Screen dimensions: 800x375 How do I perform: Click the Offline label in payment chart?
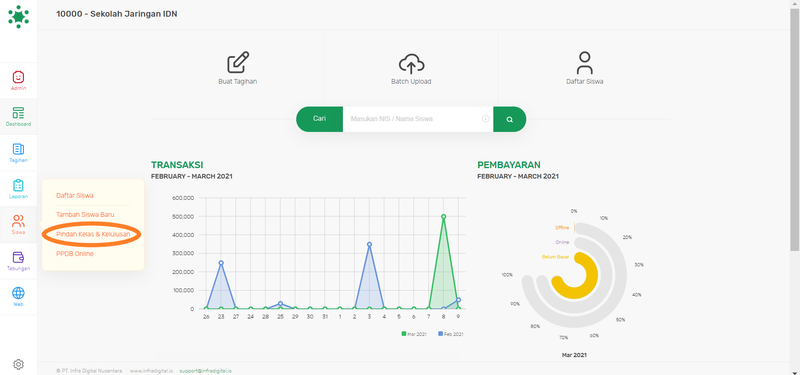[562, 228]
